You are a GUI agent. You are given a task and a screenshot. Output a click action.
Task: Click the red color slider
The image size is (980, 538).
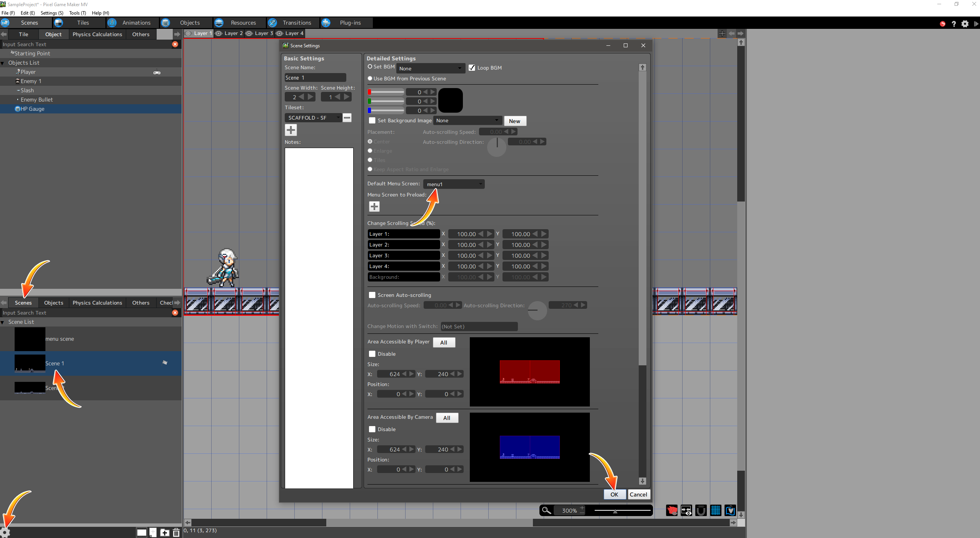click(x=386, y=92)
